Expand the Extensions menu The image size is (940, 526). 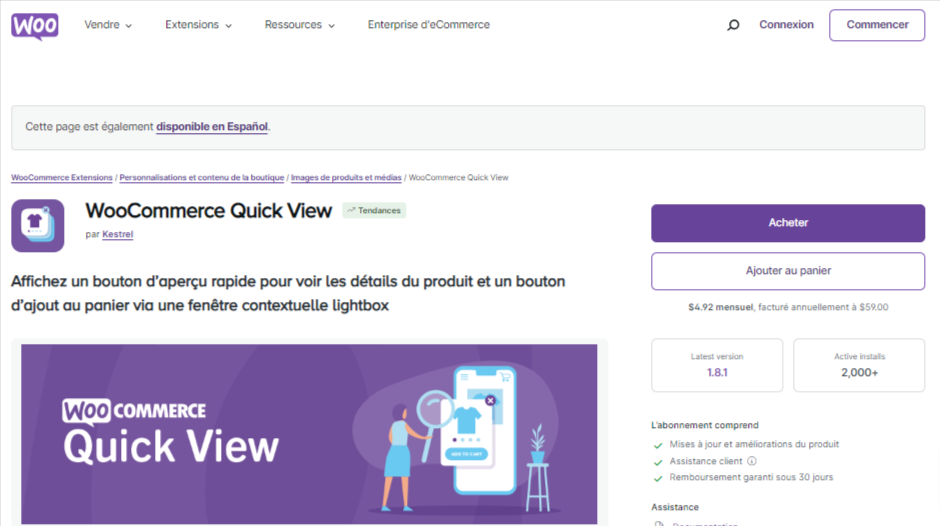click(x=198, y=25)
